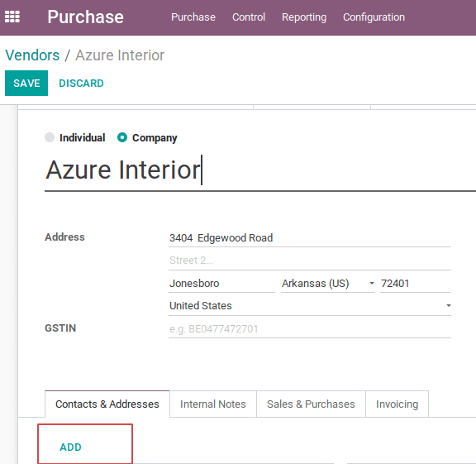The height and width of the screenshot is (464, 476).
Task: Edit the Jonesboro city field
Action: click(221, 284)
